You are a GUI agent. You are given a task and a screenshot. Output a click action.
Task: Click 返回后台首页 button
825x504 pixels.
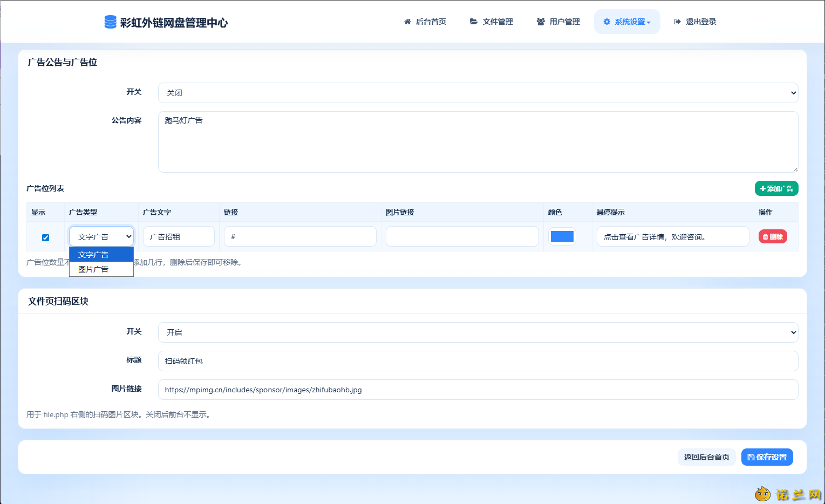click(x=707, y=457)
